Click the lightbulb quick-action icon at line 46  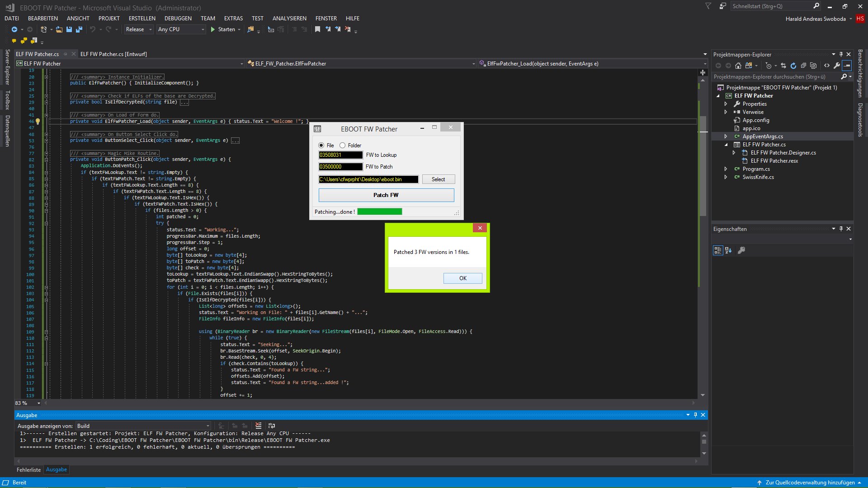(38, 122)
